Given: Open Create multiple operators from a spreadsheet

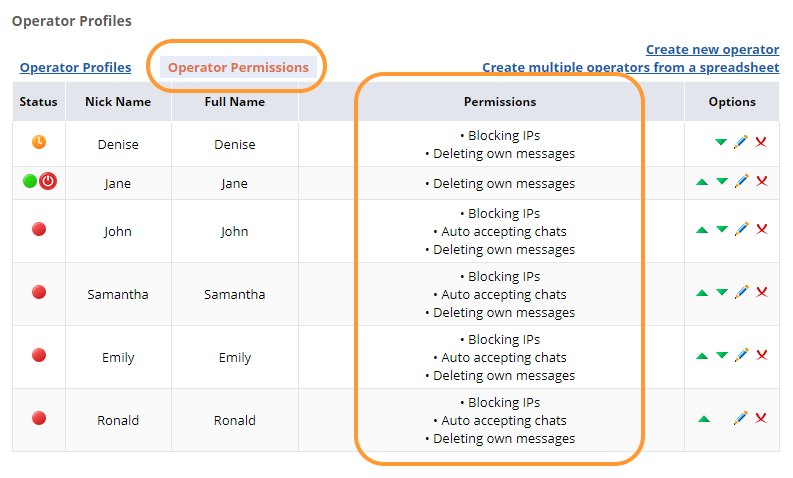Looking at the screenshot, I should (x=630, y=68).
